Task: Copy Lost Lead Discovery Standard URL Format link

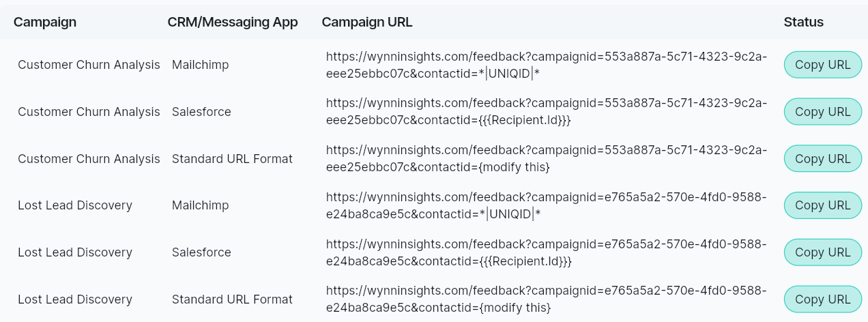Action: pyautogui.click(x=822, y=299)
